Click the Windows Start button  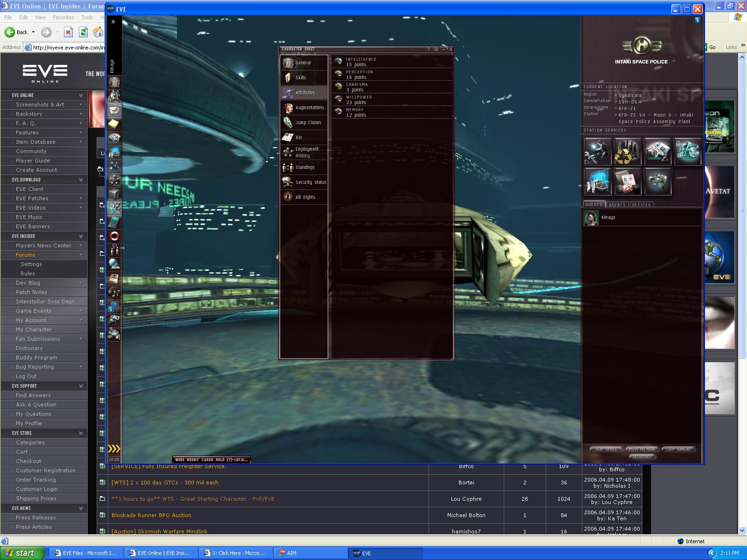click(x=22, y=553)
